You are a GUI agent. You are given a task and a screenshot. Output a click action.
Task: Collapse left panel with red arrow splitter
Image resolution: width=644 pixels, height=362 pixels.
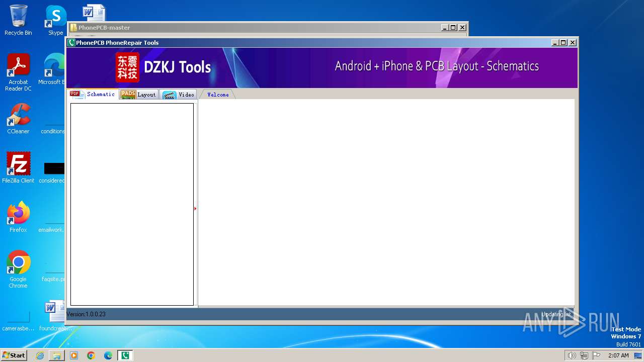click(195, 208)
